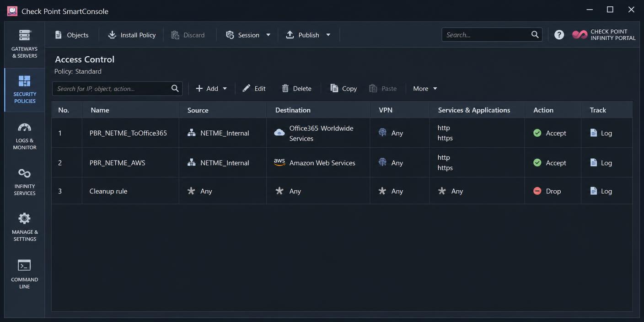This screenshot has height=322, width=644.
Task: Click Policy: Standard label
Action: tap(78, 71)
